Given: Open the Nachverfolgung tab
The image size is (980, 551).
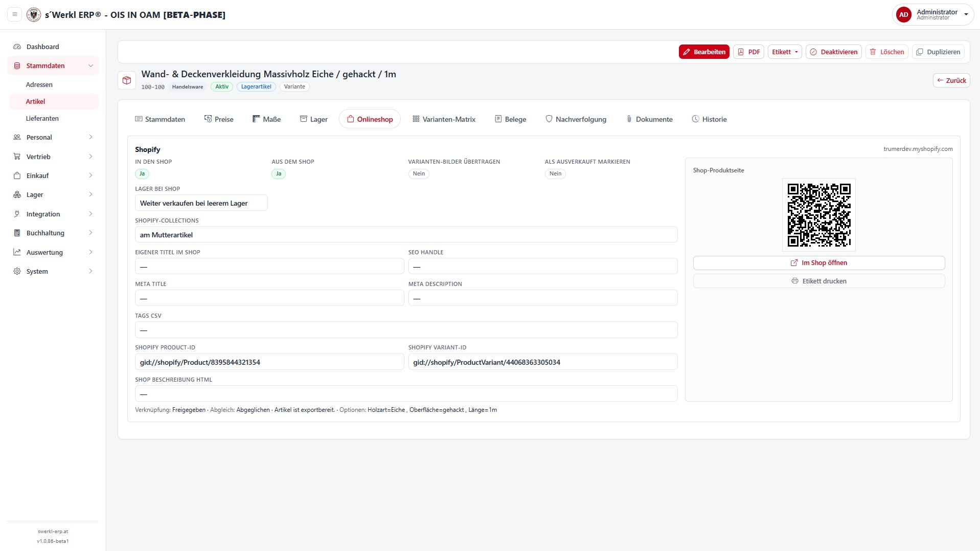Looking at the screenshot, I should [576, 119].
